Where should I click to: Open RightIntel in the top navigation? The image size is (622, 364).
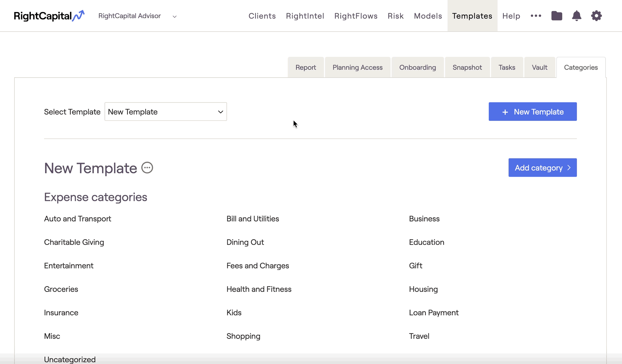pyautogui.click(x=305, y=16)
